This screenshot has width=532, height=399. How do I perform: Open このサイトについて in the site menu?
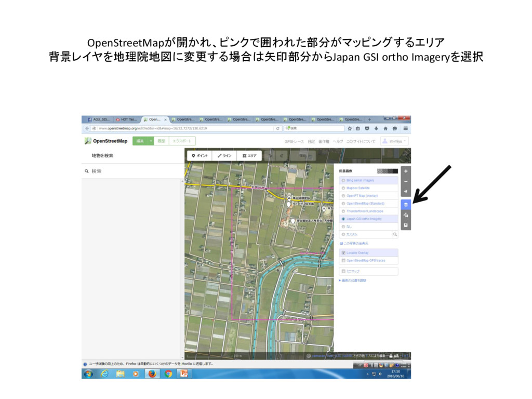coord(361,141)
